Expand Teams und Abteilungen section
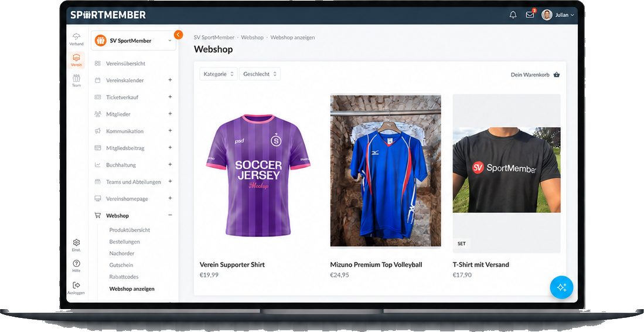This screenshot has width=644, height=332. [170, 181]
